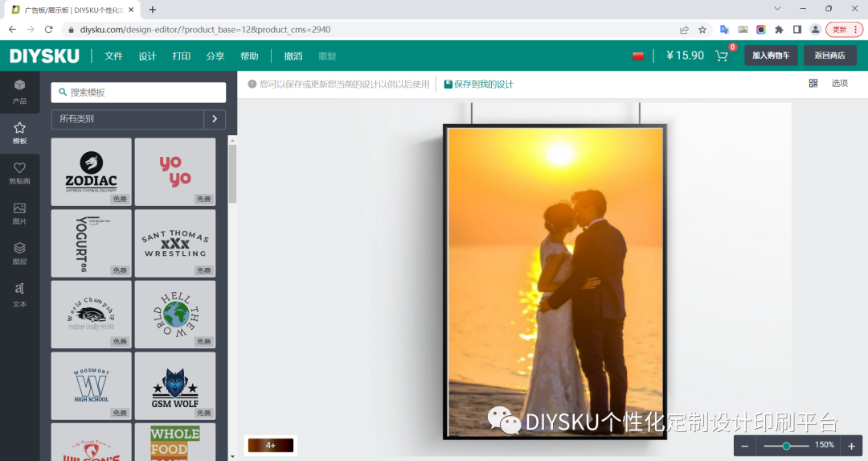Select the Woodmont High School template
868x461 pixels.
(92, 385)
